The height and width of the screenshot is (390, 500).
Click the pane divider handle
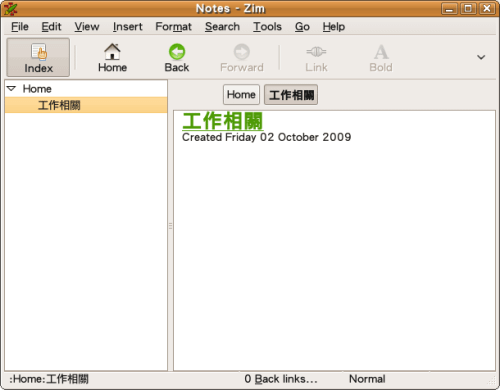[170, 226]
